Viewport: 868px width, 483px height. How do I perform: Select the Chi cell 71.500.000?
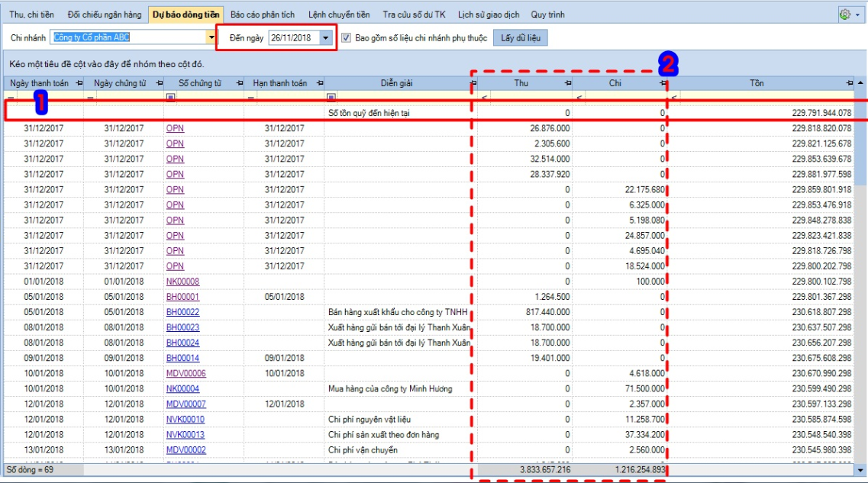619,389
